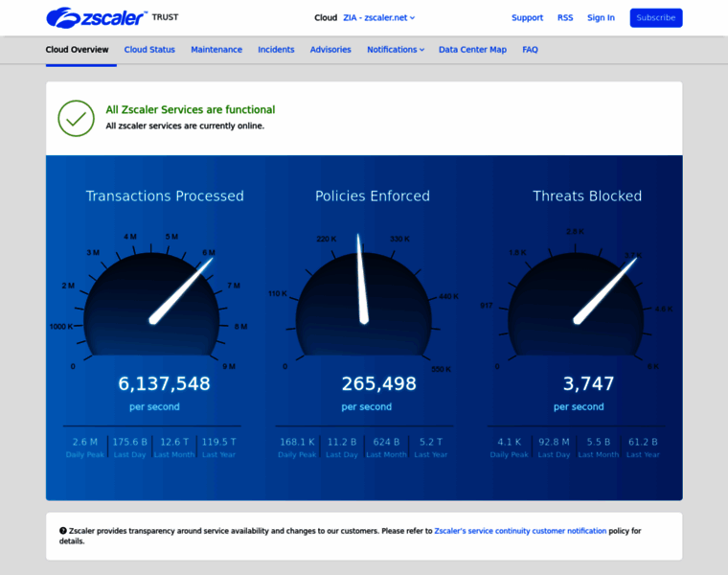Image resolution: width=728 pixels, height=575 pixels.
Task: Click the 11.2 B Last Day stat
Action: click(x=342, y=448)
